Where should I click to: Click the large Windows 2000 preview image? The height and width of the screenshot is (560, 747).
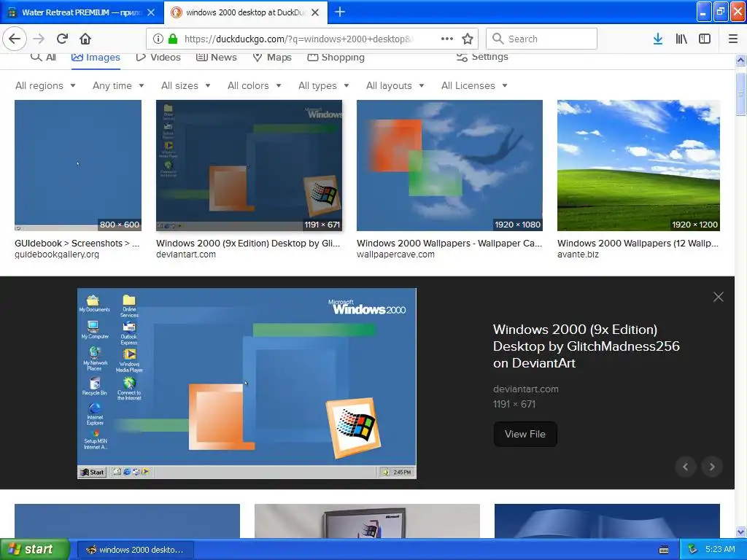coord(247,384)
